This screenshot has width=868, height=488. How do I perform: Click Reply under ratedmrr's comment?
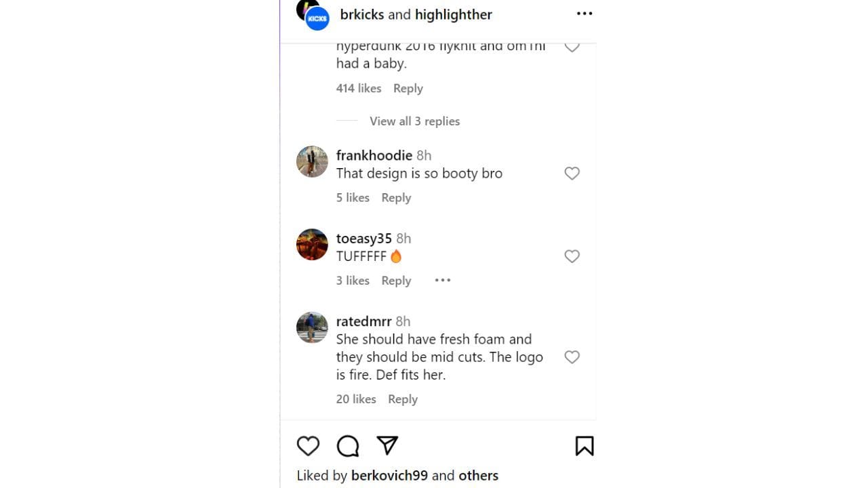pyautogui.click(x=402, y=399)
